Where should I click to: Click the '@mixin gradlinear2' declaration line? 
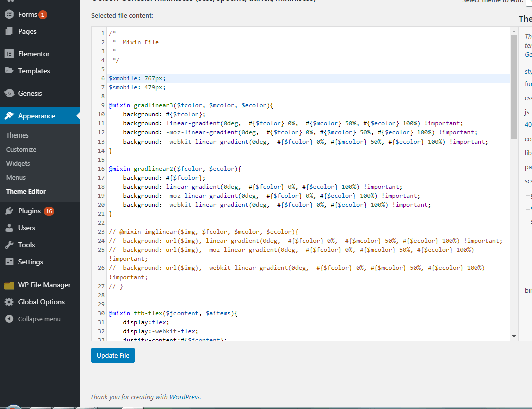pos(174,169)
